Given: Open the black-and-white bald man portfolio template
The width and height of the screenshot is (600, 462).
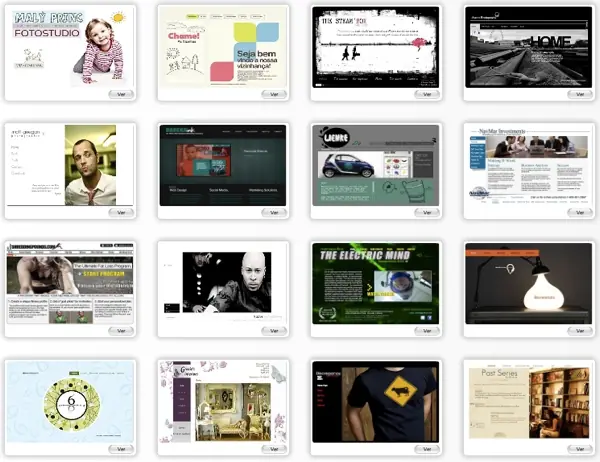Looking at the screenshot, I should coord(223,284).
